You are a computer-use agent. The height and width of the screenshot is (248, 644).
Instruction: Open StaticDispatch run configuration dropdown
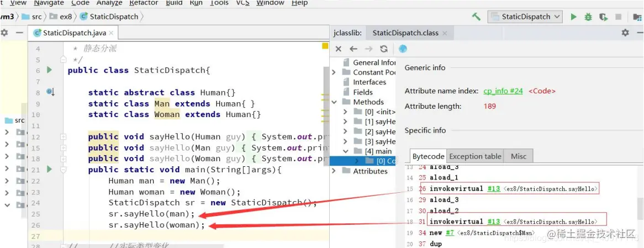525,17
